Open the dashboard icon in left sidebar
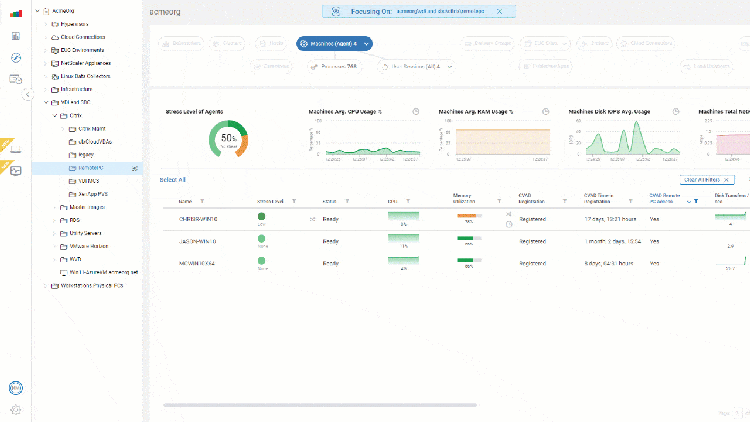 point(16,36)
